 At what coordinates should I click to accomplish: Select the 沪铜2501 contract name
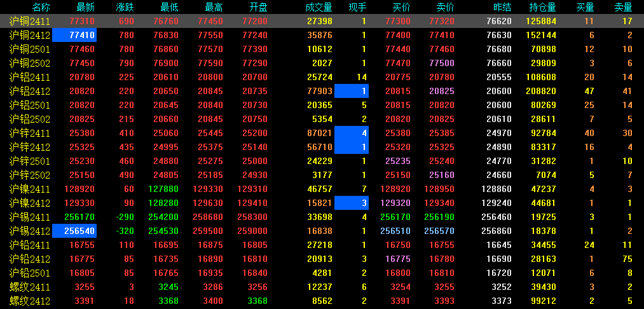click(30, 50)
